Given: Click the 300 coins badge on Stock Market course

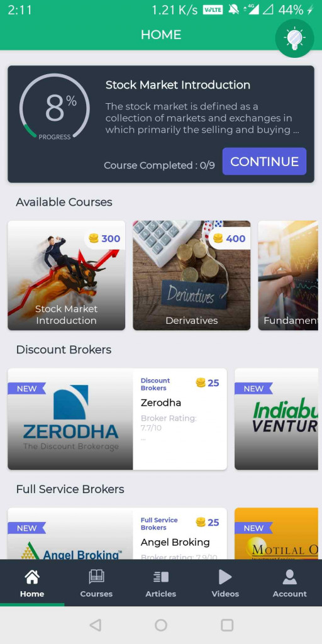Looking at the screenshot, I should tap(105, 238).
